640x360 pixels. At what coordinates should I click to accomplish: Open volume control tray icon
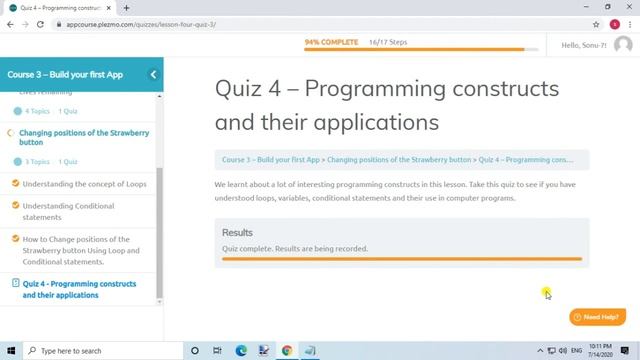click(x=563, y=351)
